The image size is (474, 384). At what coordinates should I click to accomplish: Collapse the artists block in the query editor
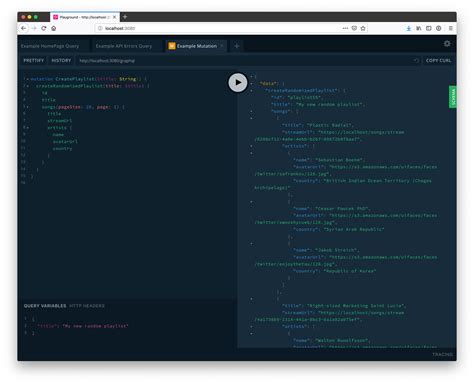tap(28, 128)
